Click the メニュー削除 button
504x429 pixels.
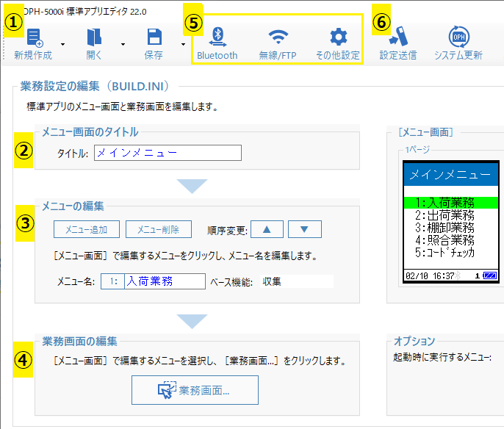pos(159,229)
